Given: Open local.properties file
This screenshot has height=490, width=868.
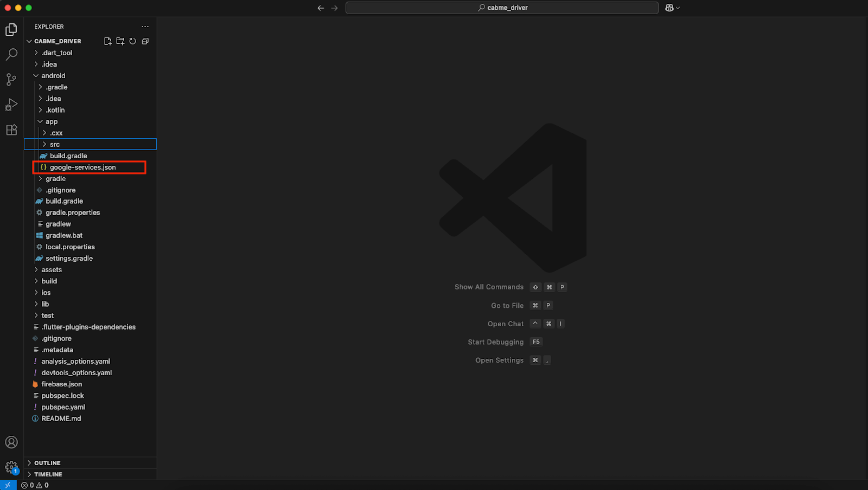Looking at the screenshot, I should (90, 247).
